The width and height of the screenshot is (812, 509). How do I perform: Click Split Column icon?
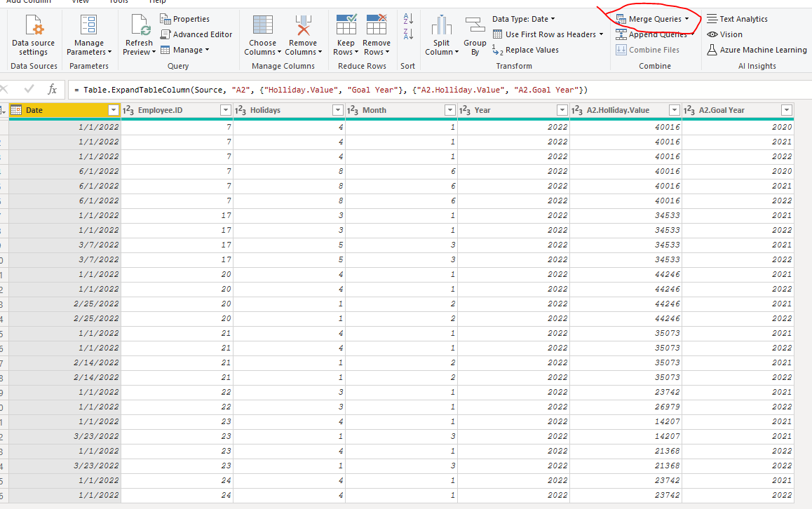[441, 25]
